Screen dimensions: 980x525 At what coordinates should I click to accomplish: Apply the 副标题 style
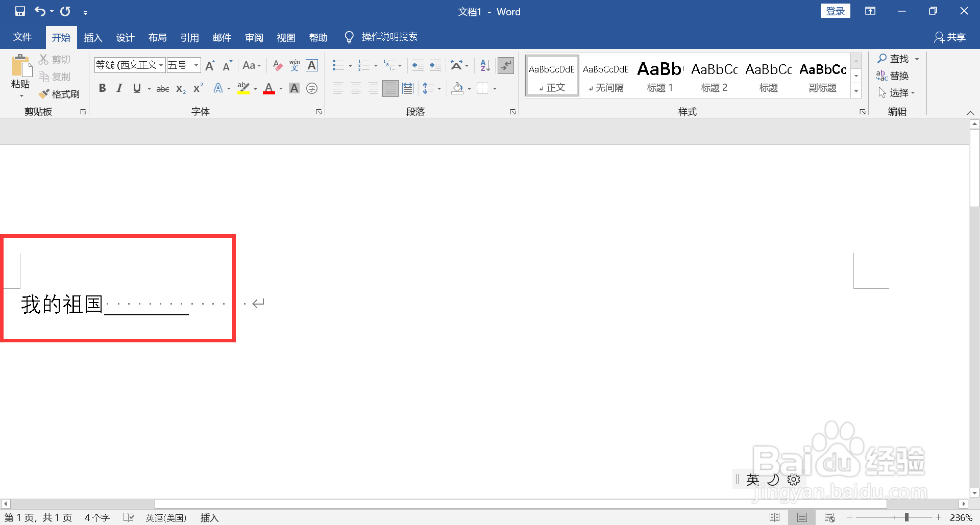tap(822, 76)
